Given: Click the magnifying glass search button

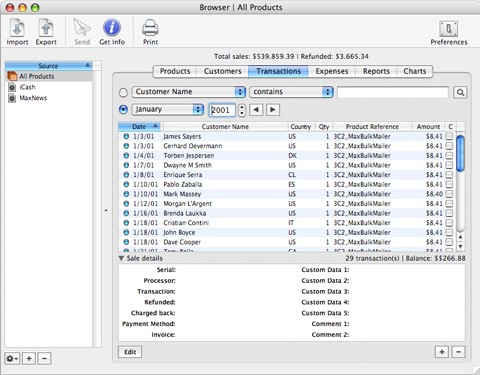Looking at the screenshot, I should pyautogui.click(x=460, y=92).
